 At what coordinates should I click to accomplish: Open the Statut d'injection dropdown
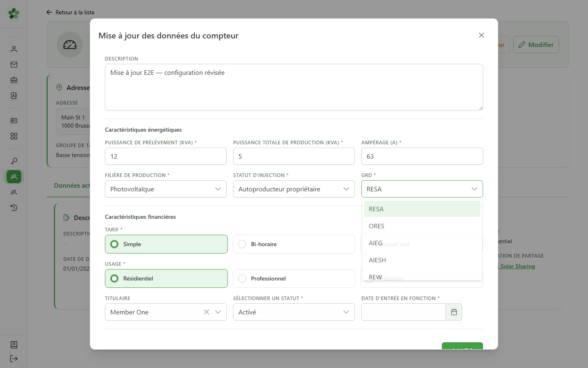pos(294,189)
